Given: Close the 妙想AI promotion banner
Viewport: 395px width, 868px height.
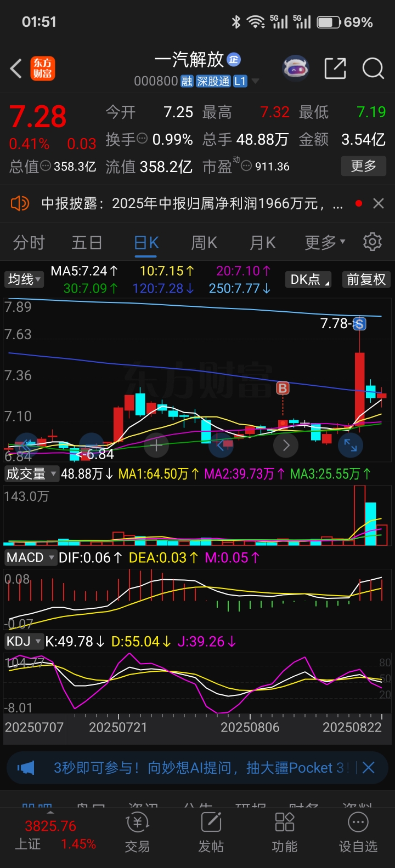Looking at the screenshot, I should (x=369, y=768).
